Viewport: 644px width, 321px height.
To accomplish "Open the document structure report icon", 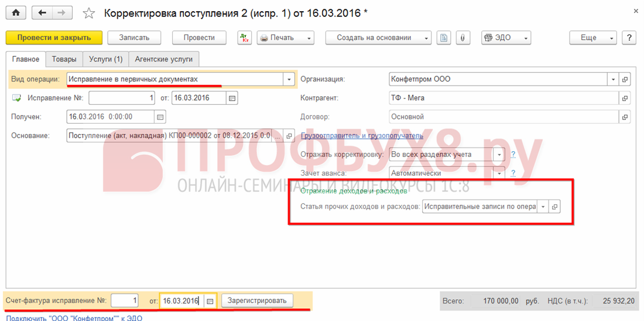I will click(x=444, y=37).
